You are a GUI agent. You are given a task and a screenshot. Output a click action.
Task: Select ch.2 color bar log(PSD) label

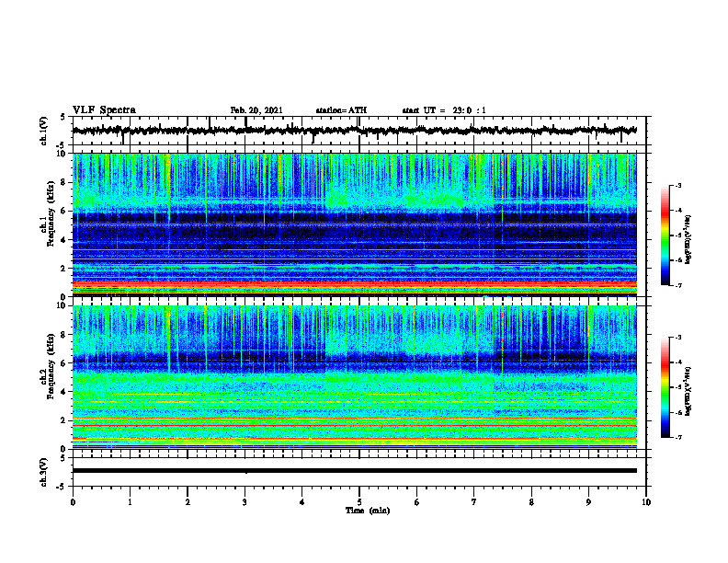pyautogui.click(x=688, y=391)
